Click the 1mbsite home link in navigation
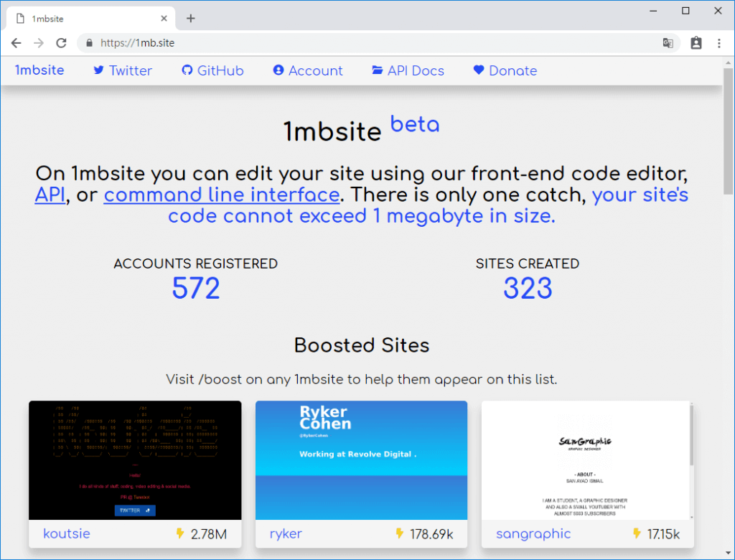Viewport: 735px width, 560px height. [x=39, y=70]
